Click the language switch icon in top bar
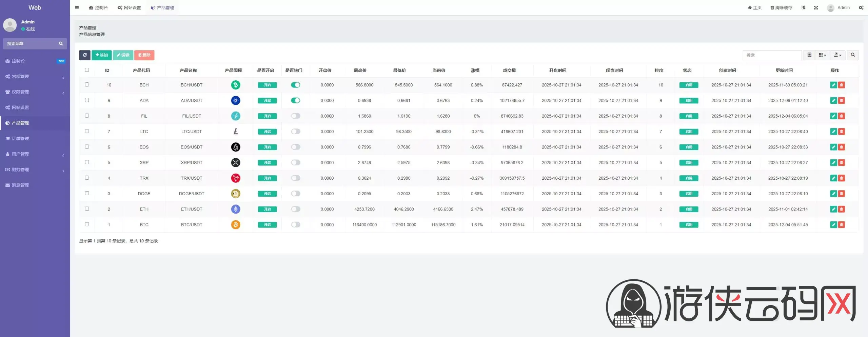Image resolution: width=868 pixels, height=337 pixels. pos(803,8)
